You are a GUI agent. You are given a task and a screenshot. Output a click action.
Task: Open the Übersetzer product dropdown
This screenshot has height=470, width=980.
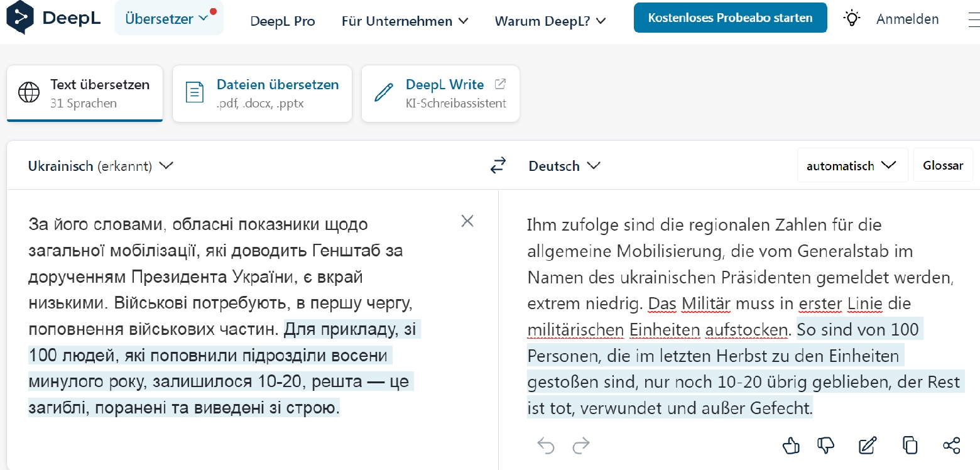pyautogui.click(x=168, y=18)
